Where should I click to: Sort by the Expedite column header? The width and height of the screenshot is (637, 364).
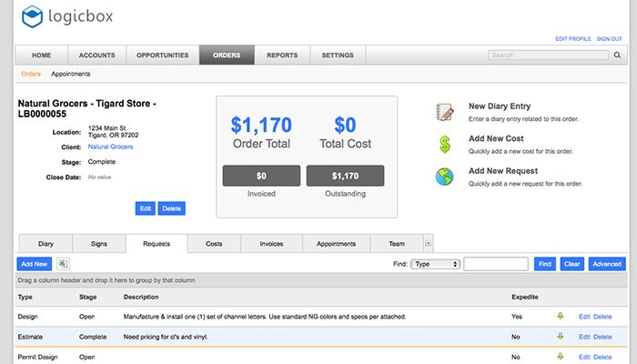point(525,297)
